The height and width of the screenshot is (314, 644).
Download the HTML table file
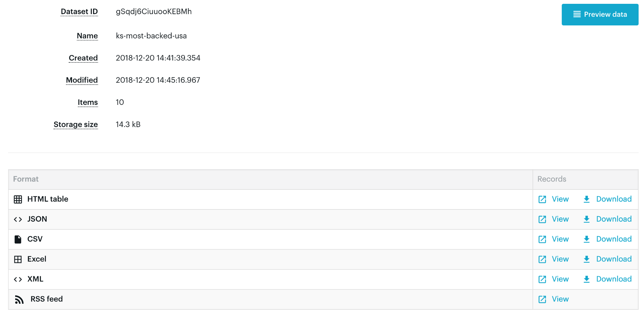click(614, 199)
